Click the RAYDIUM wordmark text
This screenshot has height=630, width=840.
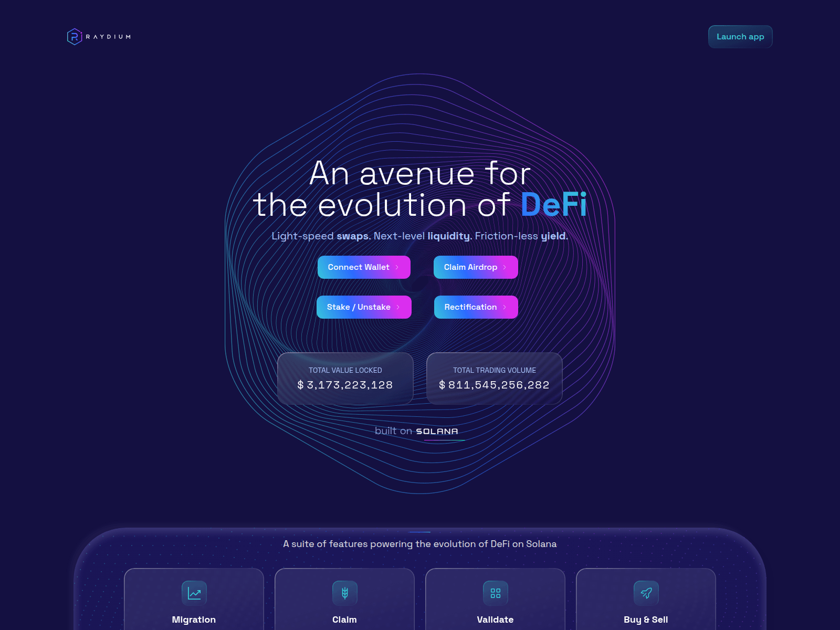point(108,37)
